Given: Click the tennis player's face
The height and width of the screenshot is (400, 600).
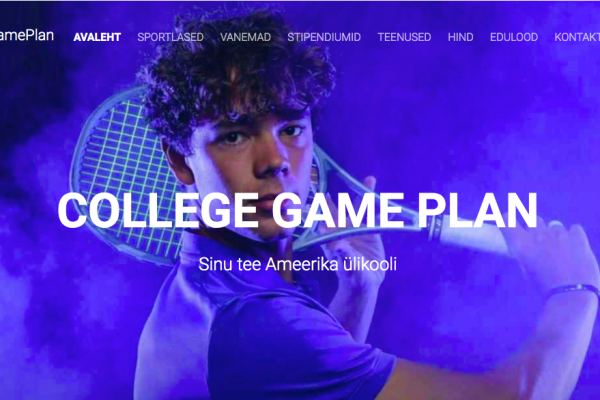Looking at the screenshot, I should (x=249, y=161).
